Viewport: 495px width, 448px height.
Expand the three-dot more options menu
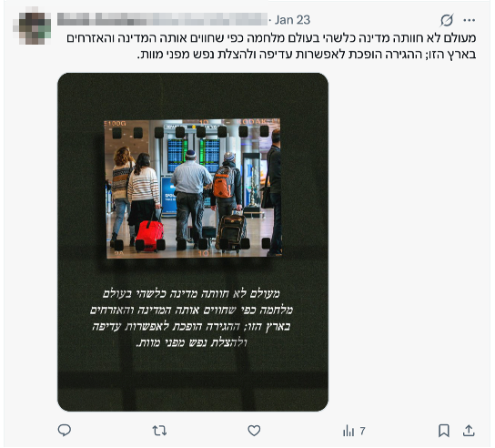pyautogui.click(x=470, y=20)
